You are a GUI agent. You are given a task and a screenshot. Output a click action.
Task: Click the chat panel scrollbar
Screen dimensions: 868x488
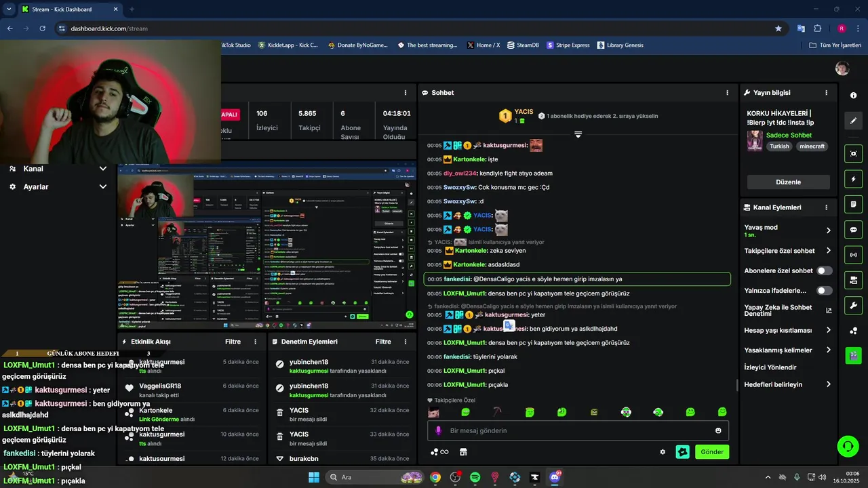737,385
